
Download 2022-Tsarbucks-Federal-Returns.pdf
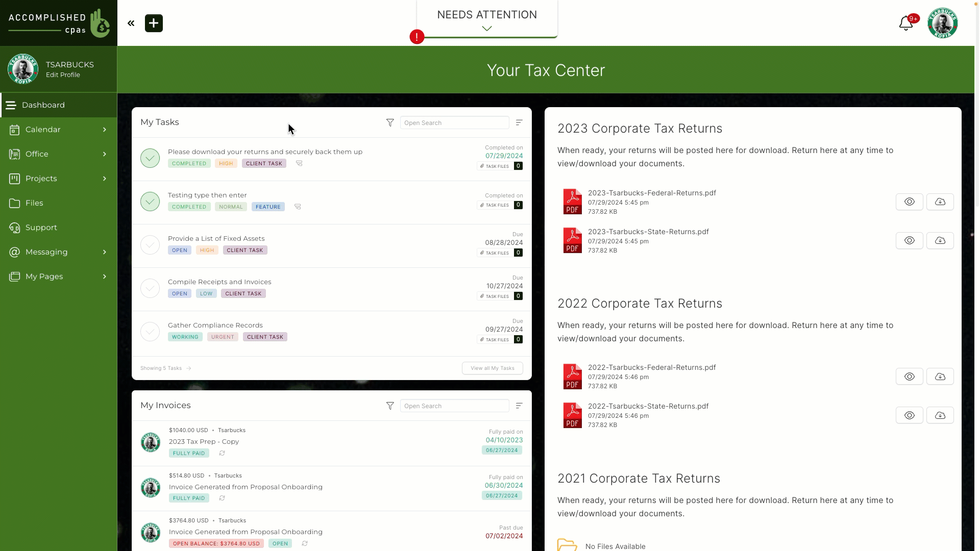pyautogui.click(x=940, y=376)
